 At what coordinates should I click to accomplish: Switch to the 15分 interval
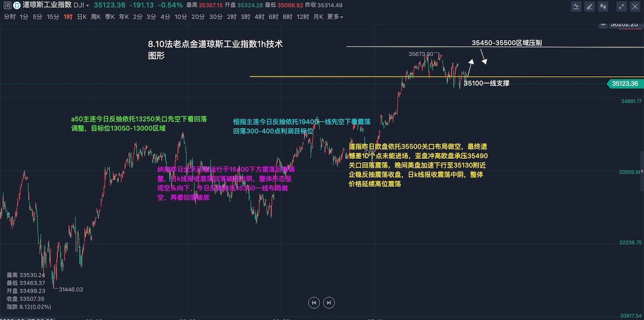(x=53, y=17)
